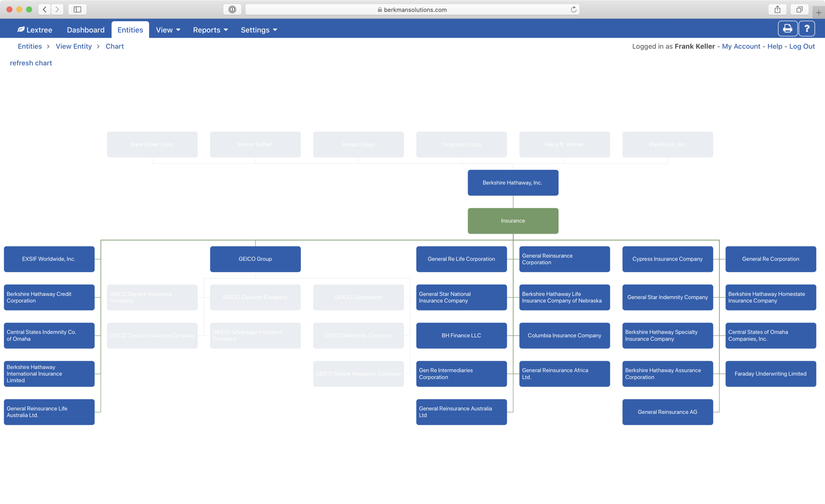This screenshot has width=825, height=504.
Task: Open the Dashboard menu item
Action: click(85, 30)
